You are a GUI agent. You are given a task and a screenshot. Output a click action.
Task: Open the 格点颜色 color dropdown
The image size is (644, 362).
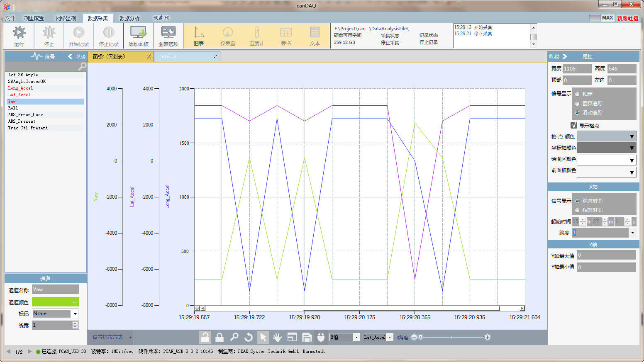point(606,136)
